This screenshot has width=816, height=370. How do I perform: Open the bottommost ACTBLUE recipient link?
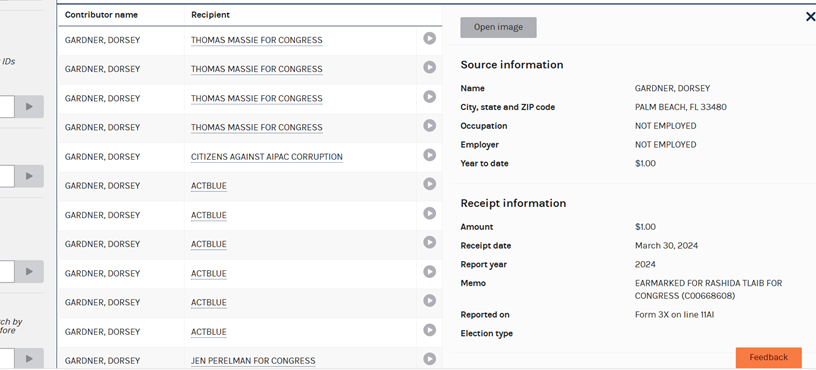[x=209, y=331]
